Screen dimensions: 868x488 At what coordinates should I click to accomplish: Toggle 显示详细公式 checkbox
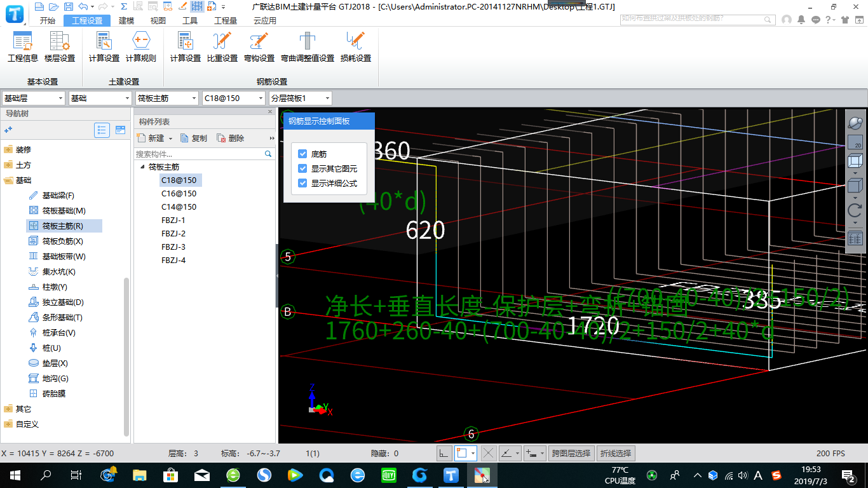pos(302,183)
